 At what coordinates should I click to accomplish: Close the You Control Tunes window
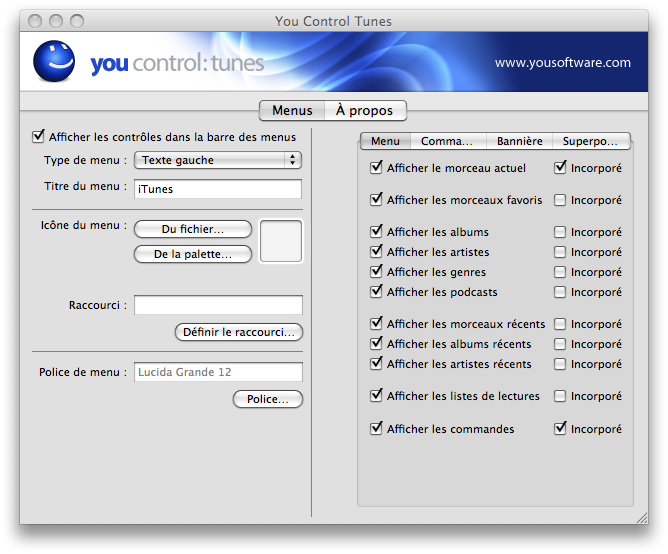coord(35,20)
